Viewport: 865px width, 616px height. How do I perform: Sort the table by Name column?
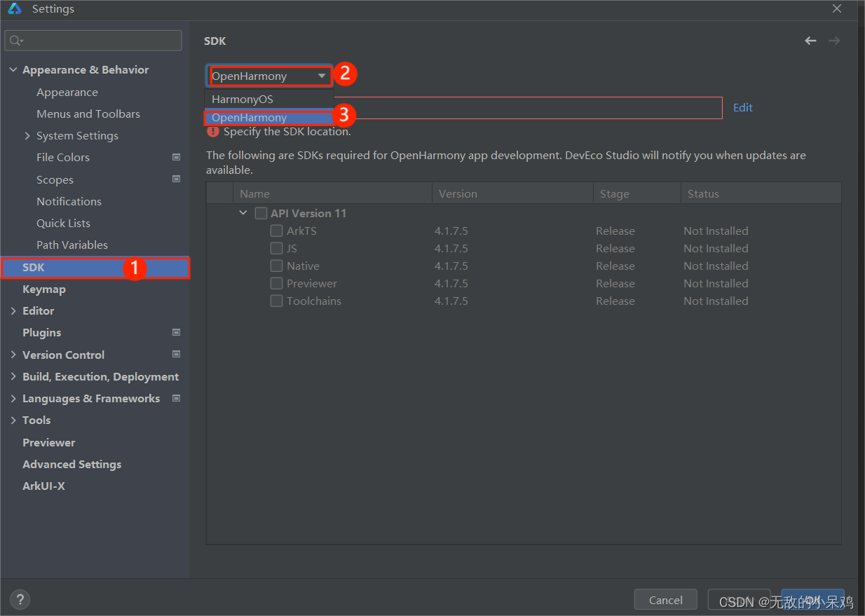pyautogui.click(x=333, y=193)
